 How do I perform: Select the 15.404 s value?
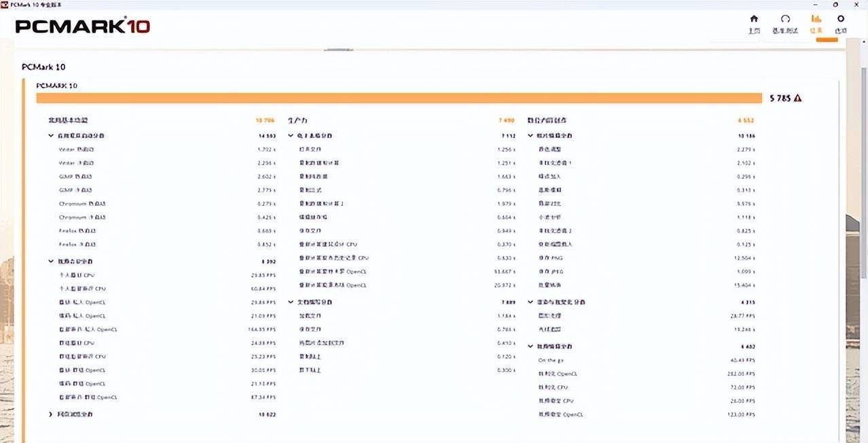coord(744,285)
